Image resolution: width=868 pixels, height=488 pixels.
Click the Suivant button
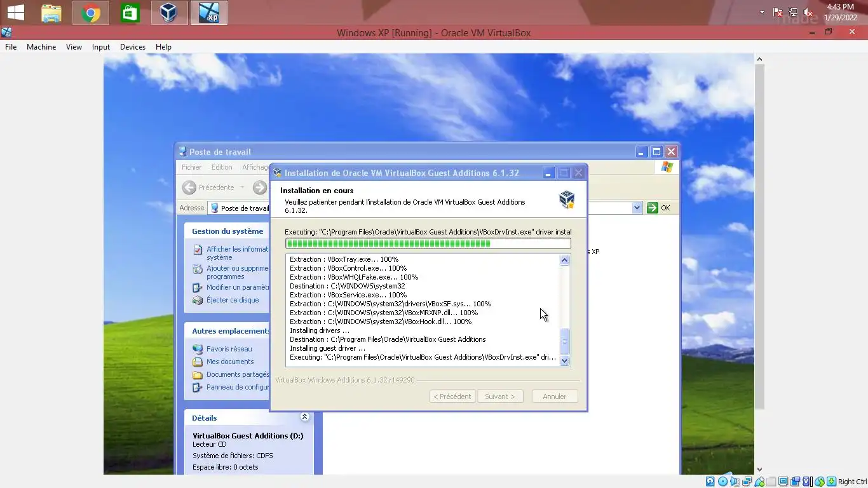click(500, 396)
